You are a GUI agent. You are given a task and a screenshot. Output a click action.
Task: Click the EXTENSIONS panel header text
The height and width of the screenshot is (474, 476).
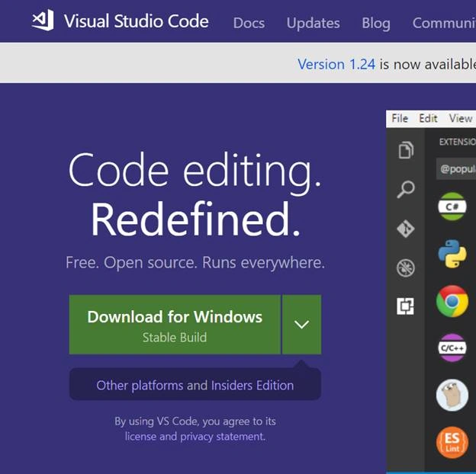coord(458,142)
